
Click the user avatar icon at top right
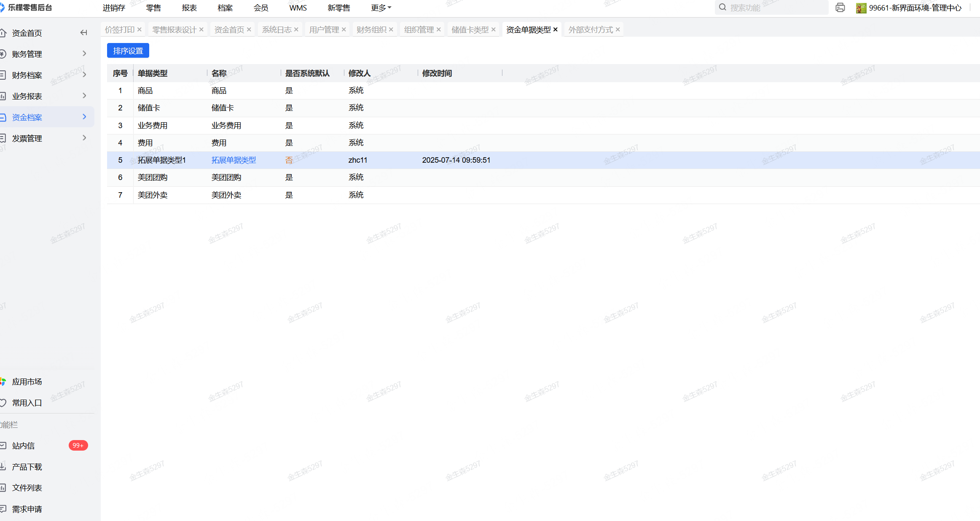click(861, 8)
